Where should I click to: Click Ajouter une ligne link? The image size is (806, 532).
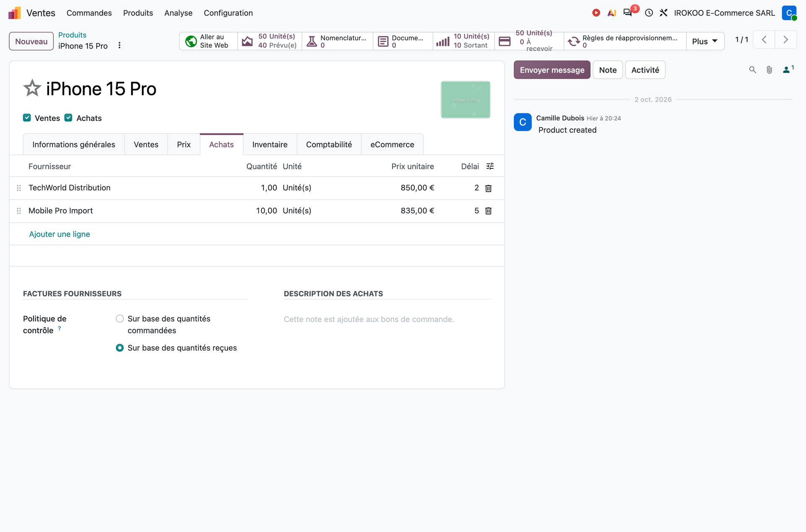[60, 234]
